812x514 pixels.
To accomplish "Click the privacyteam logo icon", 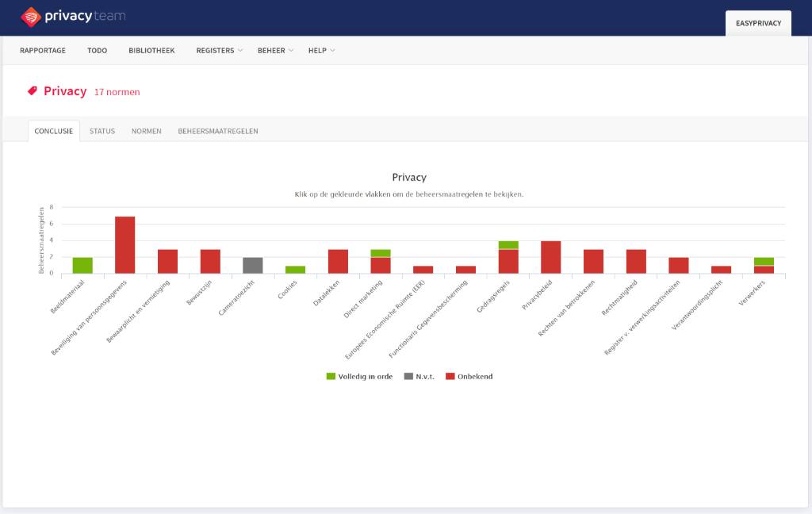I will point(31,17).
